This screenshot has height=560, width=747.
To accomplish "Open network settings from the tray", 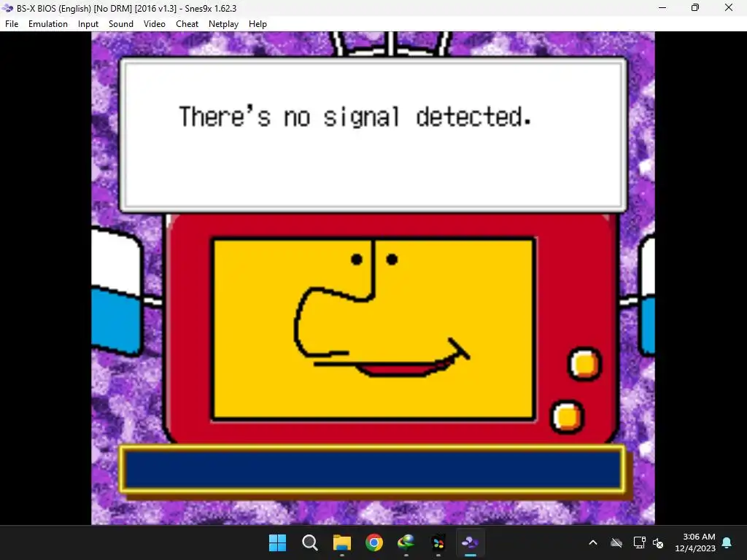I will click(x=639, y=542).
